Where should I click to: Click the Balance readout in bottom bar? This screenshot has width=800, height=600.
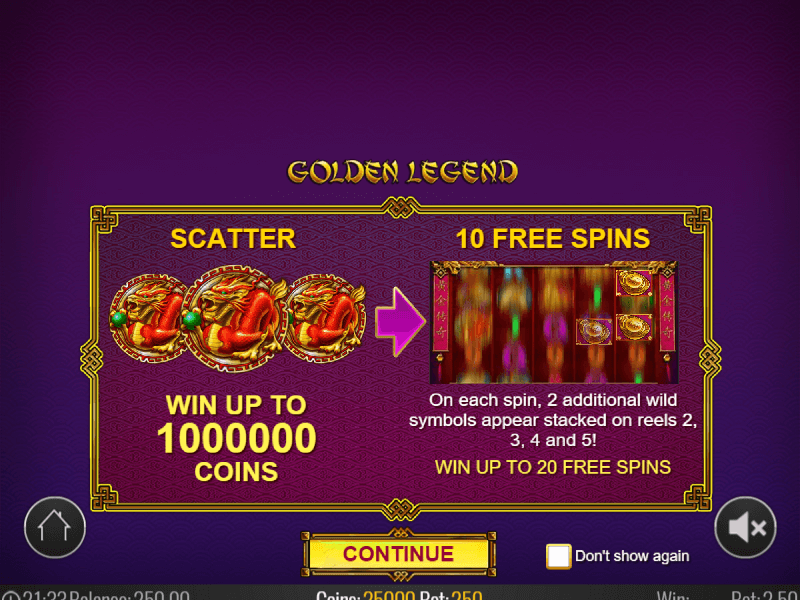tap(129, 595)
